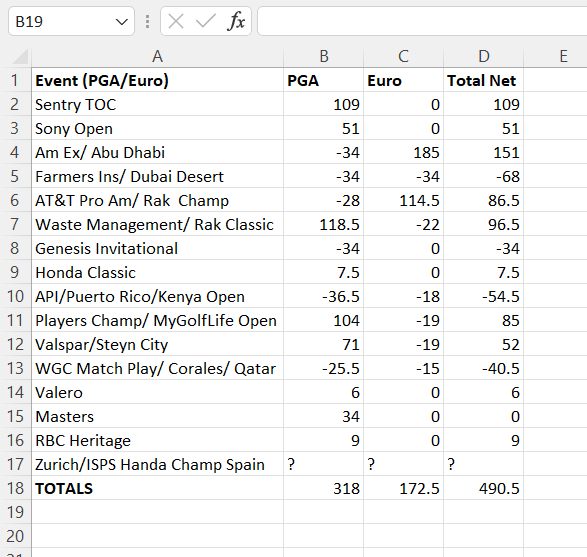
Task: Select row 20 header
Action: click(15, 536)
